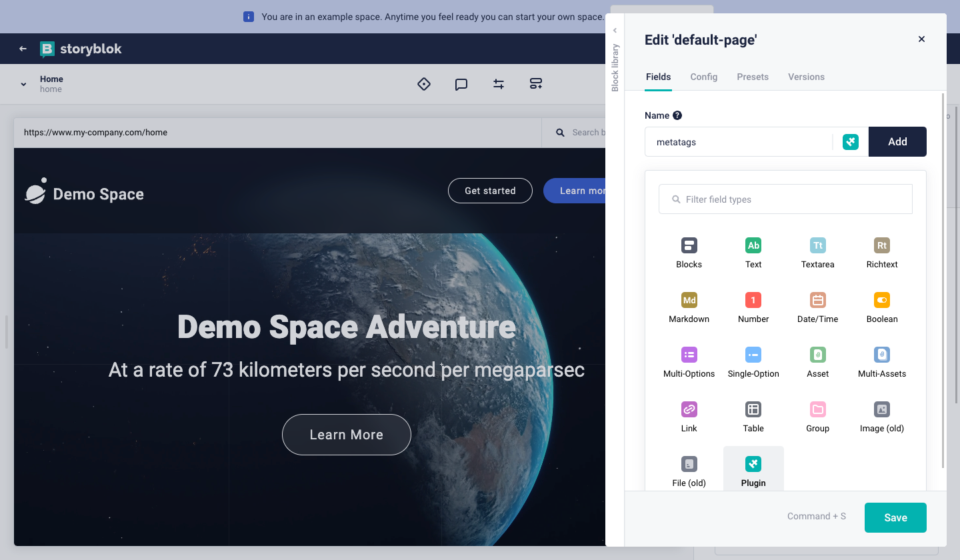Click the Search blocks field
The height and width of the screenshot is (560, 960).
575,133
